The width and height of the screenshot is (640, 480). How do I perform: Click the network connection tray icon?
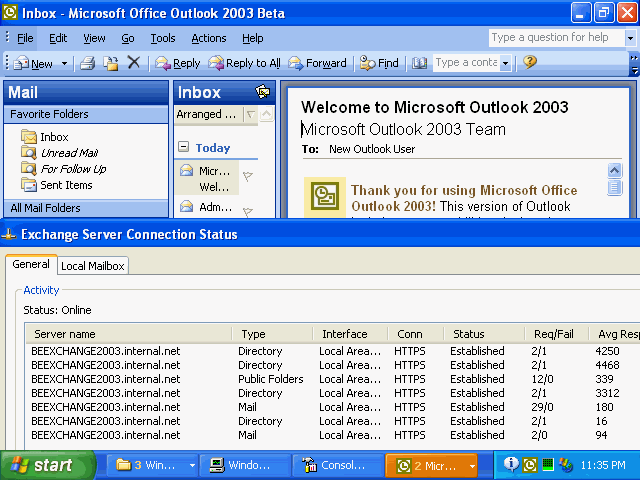tap(566, 464)
